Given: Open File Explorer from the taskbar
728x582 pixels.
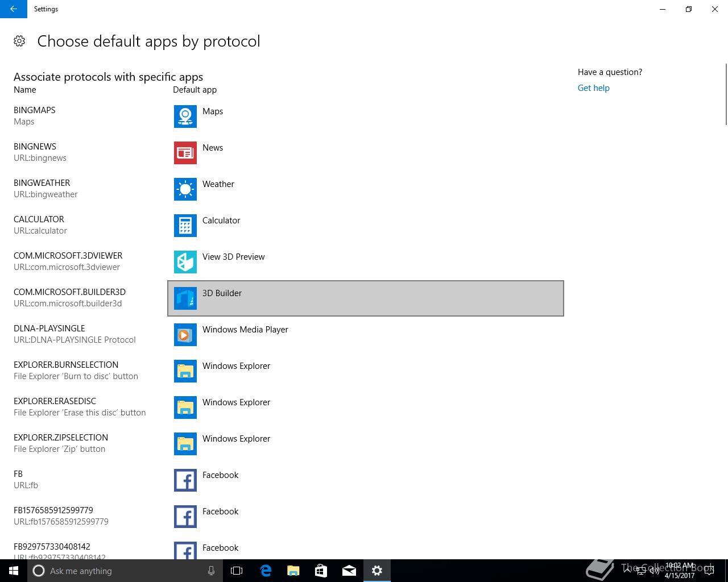Looking at the screenshot, I should tap(293, 571).
